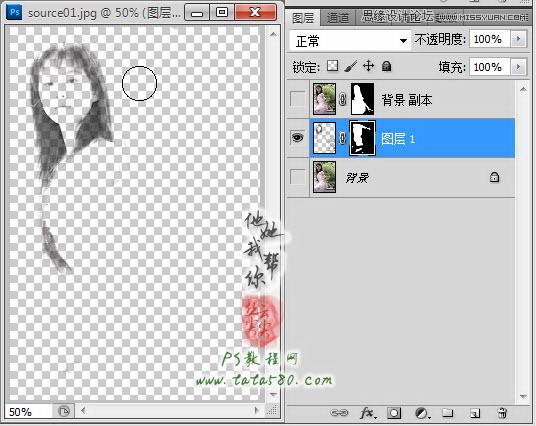The height and width of the screenshot is (426, 536).
Task: Lock the image pixels with the brush icon
Action: tap(350, 66)
